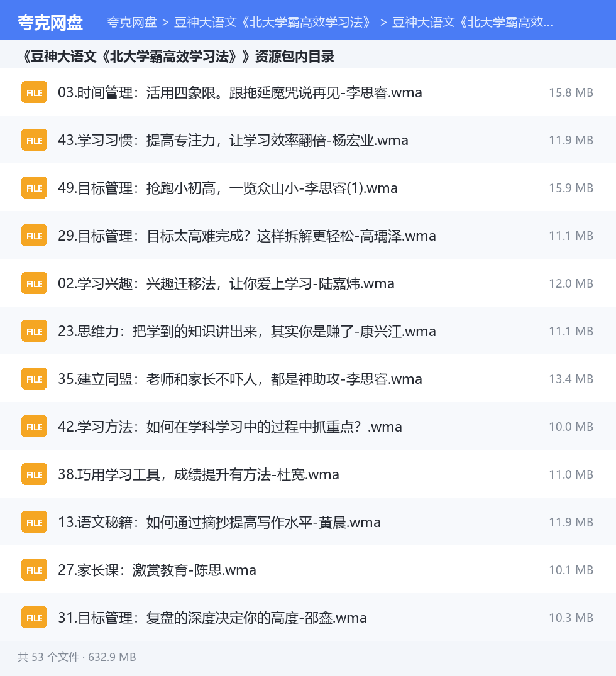Click FILE icon for 03.时间管理 file
Screen dimensions: 616x676
click(x=34, y=92)
